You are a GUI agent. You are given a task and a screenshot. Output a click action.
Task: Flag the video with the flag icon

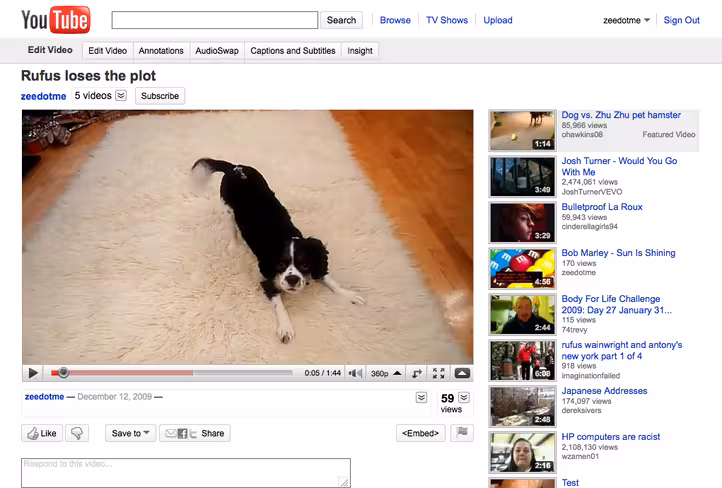(x=462, y=433)
